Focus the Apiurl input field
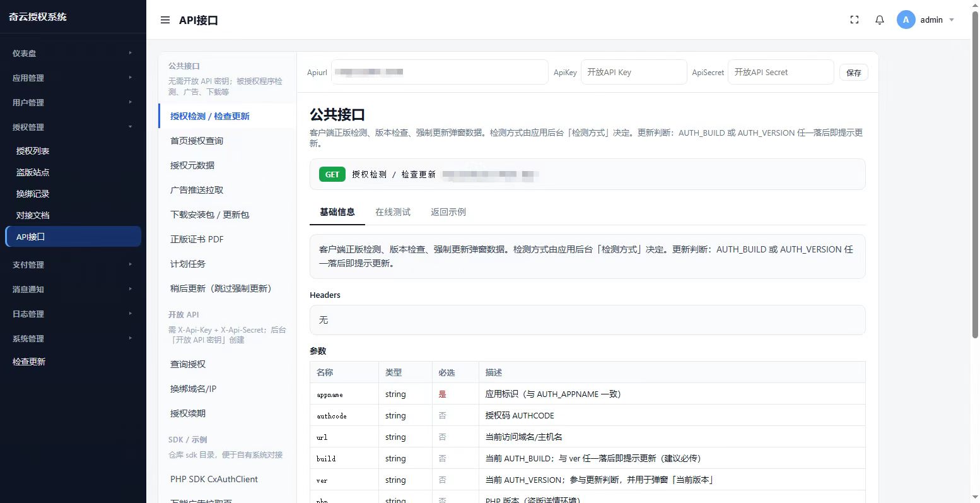980x503 pixels. click(x=440, y=72)
